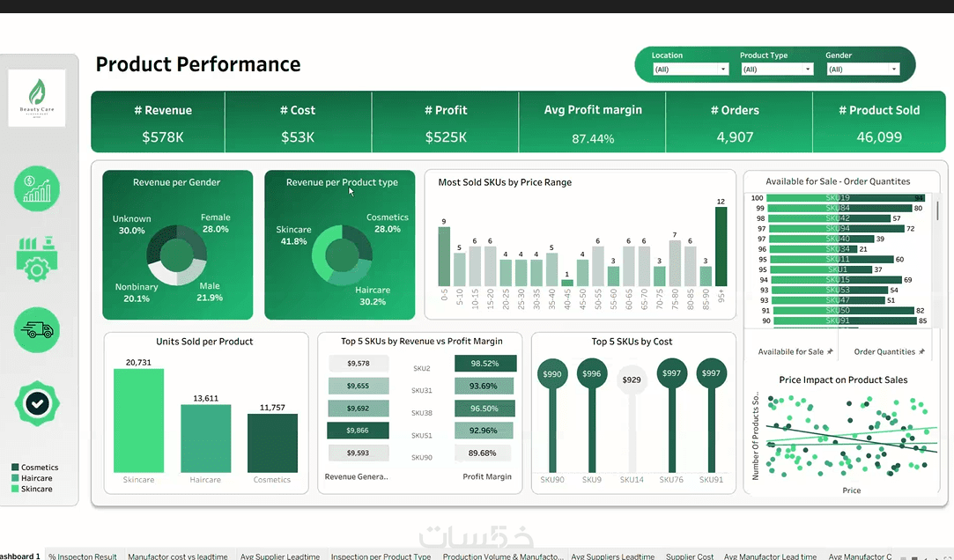Switch to % Inspecton Result tab
Viewport: 954px width, 560px height.
click(83, 556)
